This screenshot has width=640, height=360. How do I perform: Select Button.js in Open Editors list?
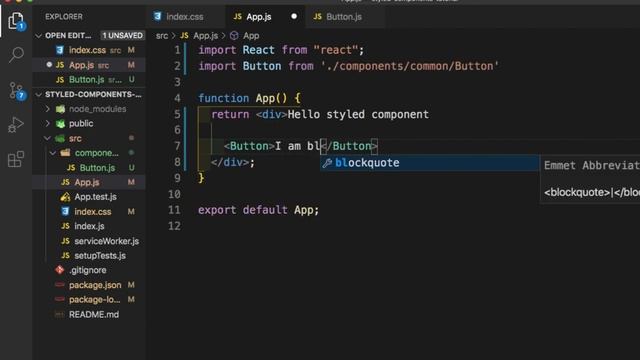pyautogui.click(x=89, y=80)
